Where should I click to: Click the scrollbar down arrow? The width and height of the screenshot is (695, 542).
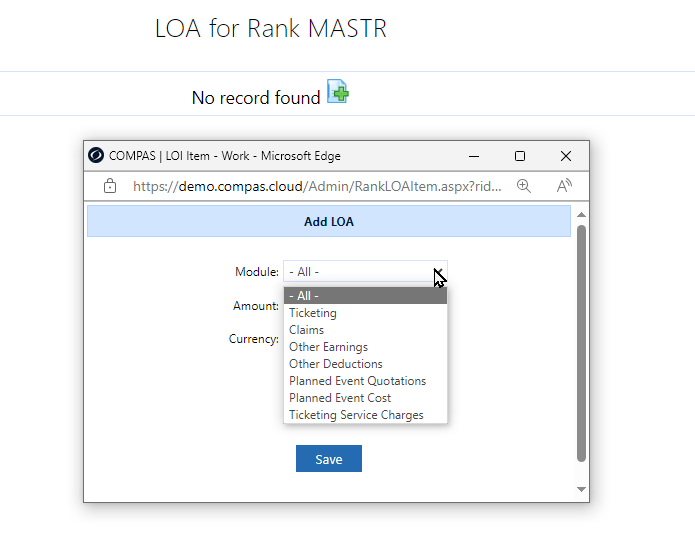coord(582,489)
